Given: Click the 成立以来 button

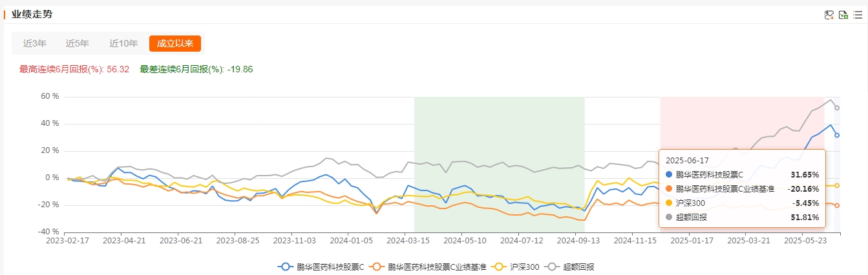Looking at the screenshot, I should pyautogui.click(x=175, y=43).
